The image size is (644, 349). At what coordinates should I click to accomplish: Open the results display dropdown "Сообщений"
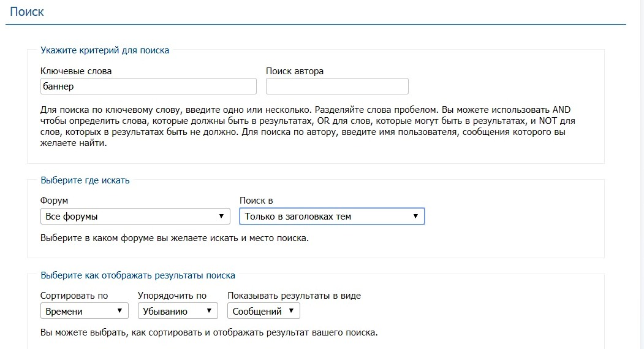coord(263,311)
